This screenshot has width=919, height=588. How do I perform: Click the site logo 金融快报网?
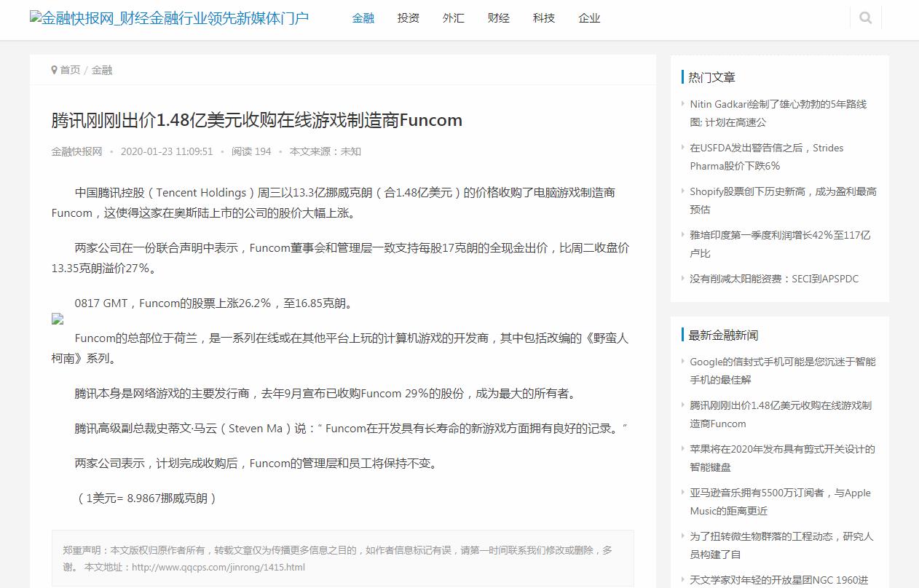point(169,18)
